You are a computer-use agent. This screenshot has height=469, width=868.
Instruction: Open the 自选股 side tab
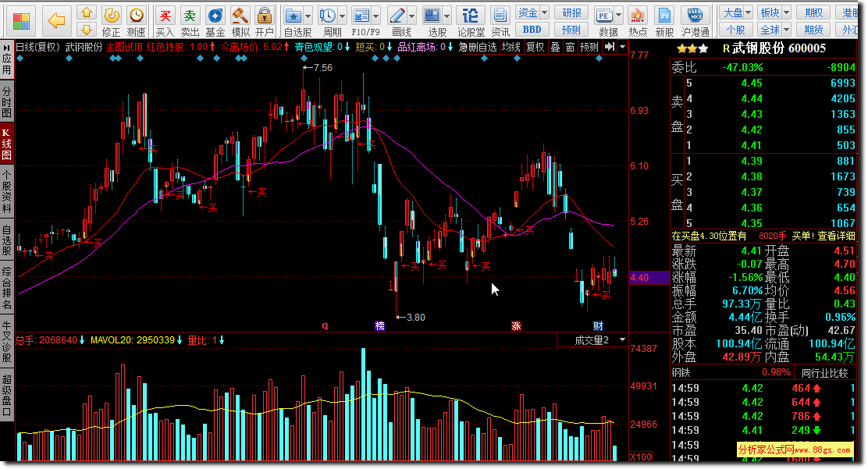[7, 241]
